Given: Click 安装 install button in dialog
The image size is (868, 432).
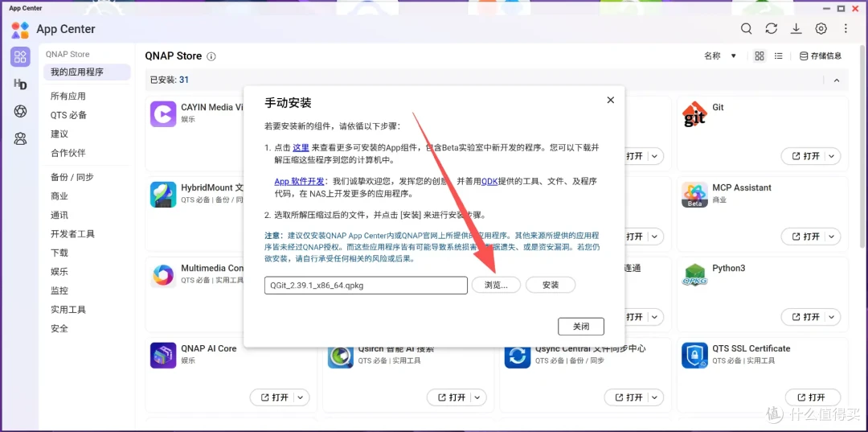Looking at the screenshot, I should tap(551, 286).
